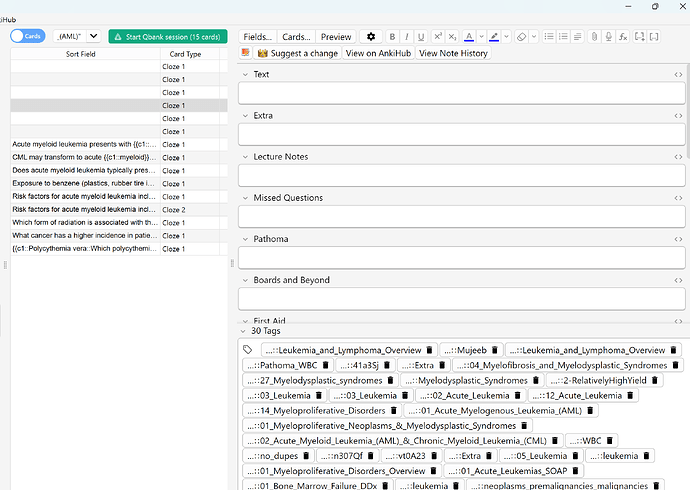Apply the highlight color swatch
Screen dimensions: 690x490
point(494,36)
